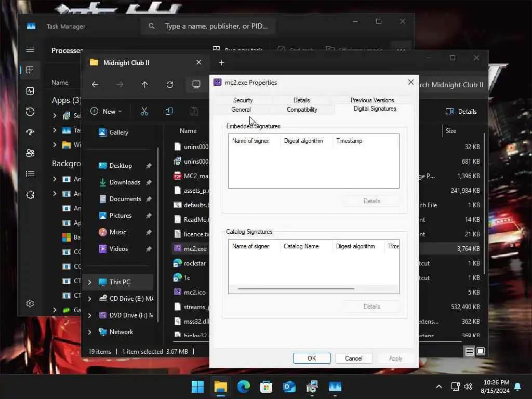Click OK in mc2.exe Properties
This screenshot has height=399, width=532.
point(312,358)
